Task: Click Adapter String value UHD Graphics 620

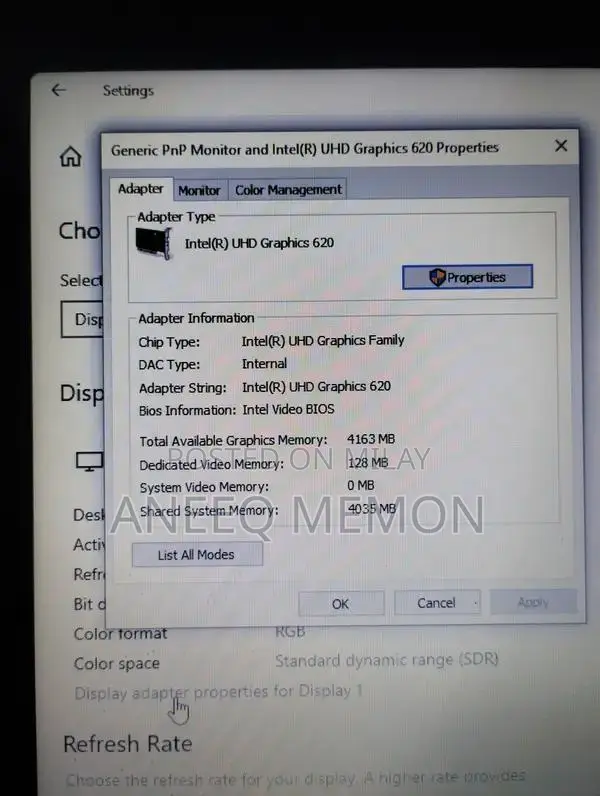Action: (316, 387)
